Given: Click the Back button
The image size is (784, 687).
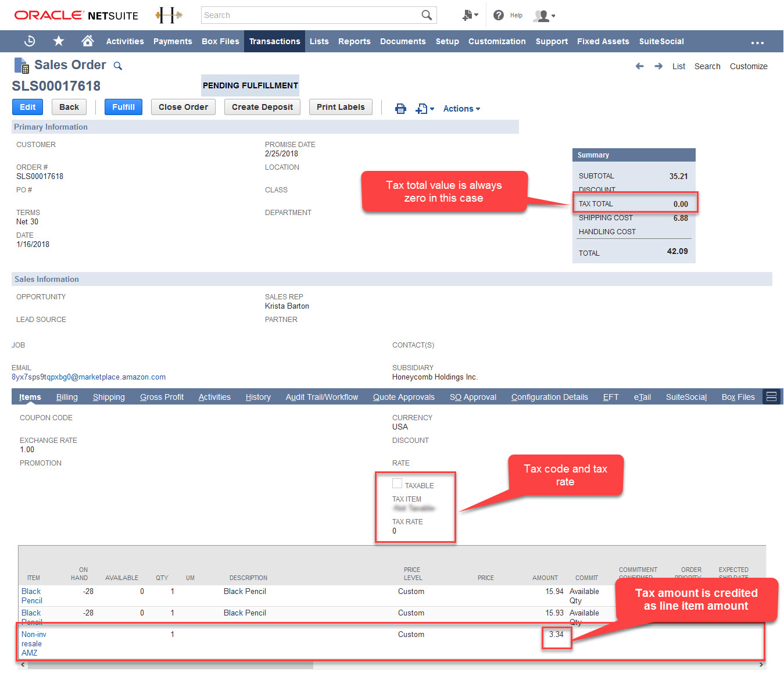Looking at the screenshot, I should click(69, 107).
